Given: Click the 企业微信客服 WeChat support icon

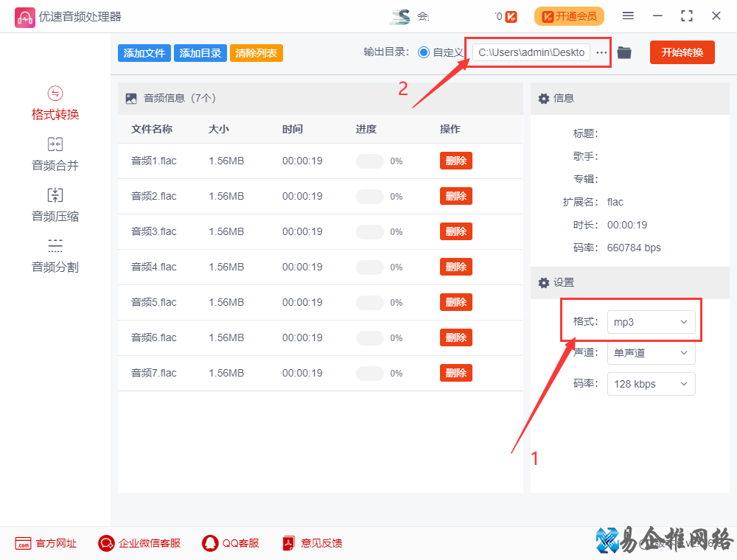Looking at the screenshot, I should point(105,543).
